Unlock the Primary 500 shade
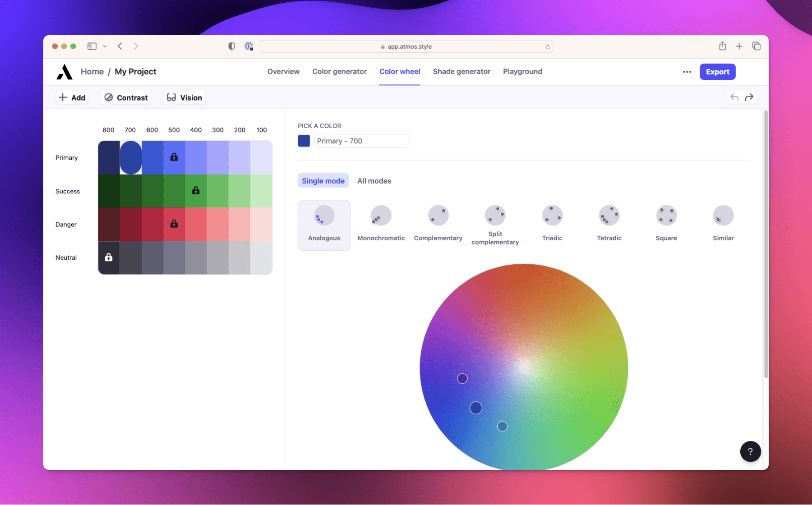Image resolution: width=812 pixels, height=505 pixels. (x=174, y=157)
